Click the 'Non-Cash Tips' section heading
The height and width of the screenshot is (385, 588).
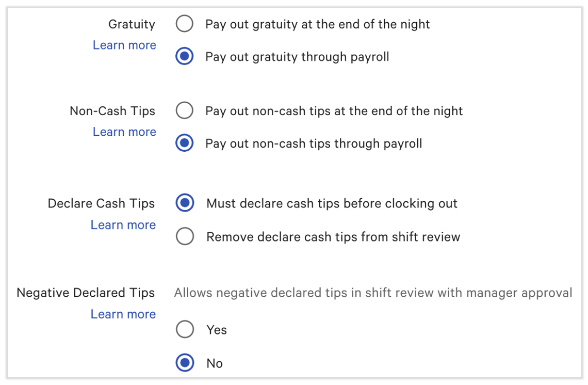tap(112, 111)
